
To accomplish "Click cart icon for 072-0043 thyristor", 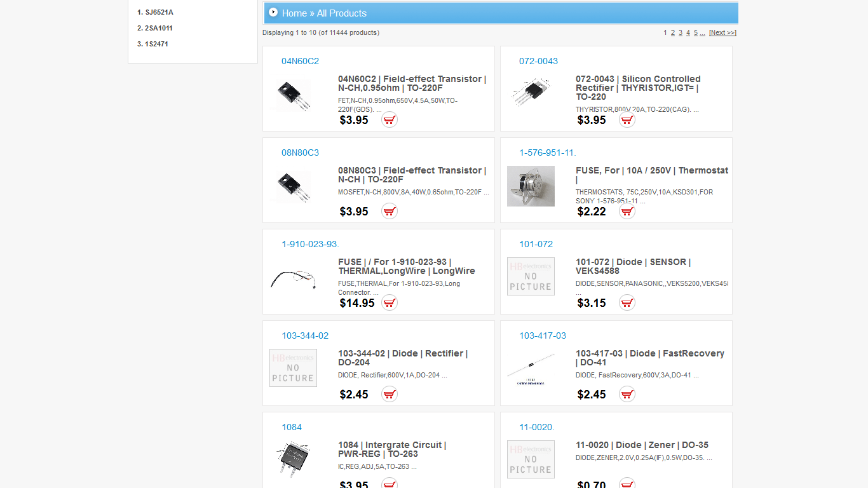I will (x=627, y=119).
